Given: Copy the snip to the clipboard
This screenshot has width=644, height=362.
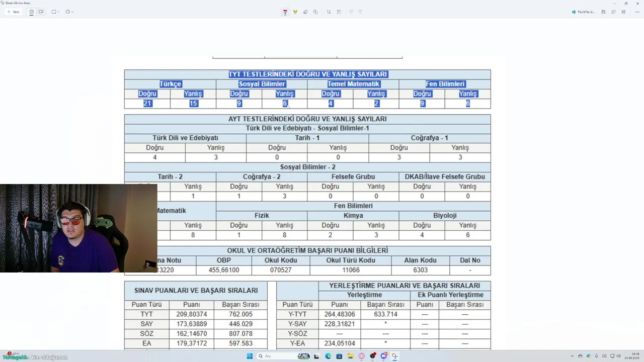Looking at the screenshot, I should tap(613, 12).
